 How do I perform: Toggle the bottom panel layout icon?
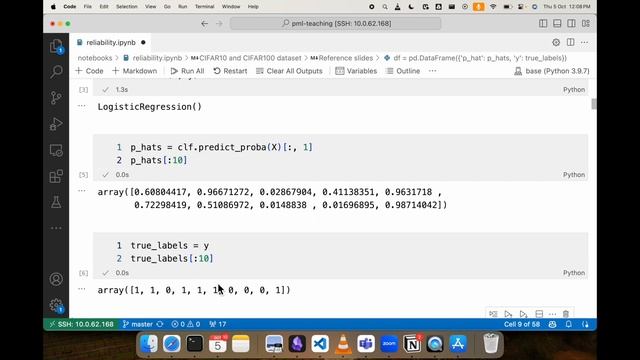tap(557, 24)
